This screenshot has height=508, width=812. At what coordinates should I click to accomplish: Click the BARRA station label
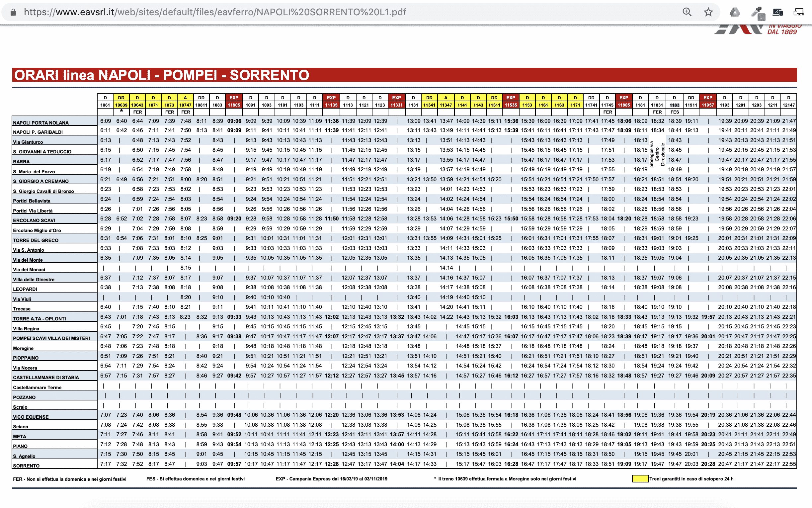pyautogui.click(x=21, y=162)
